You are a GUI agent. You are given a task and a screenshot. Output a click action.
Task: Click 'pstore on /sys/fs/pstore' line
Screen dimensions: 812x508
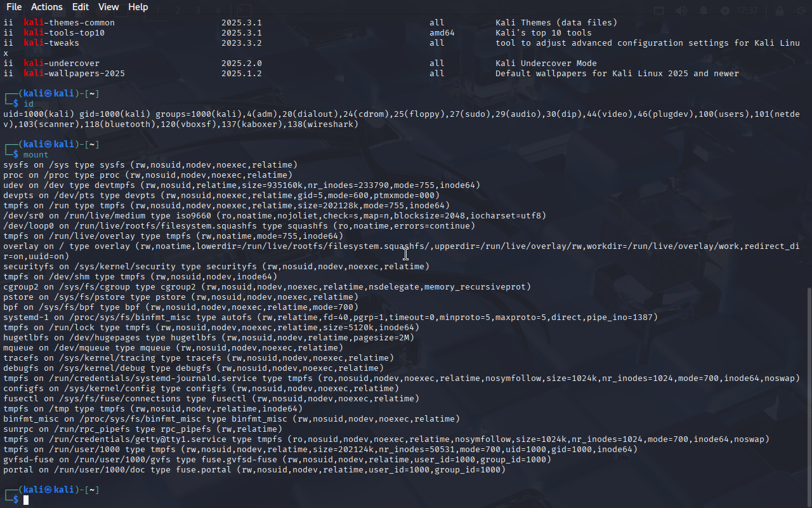(x=181, y=297)
